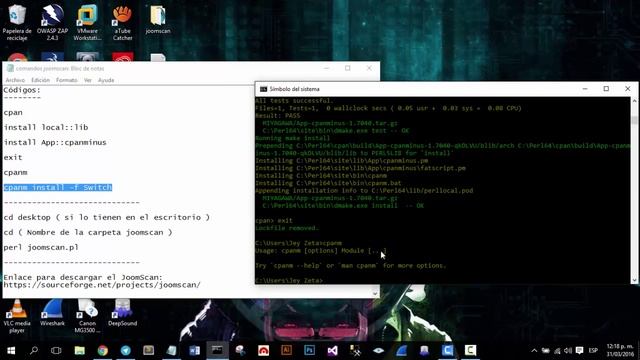640x360 pixels.
Task: Open Visual Studio from the taskbar
Action: (x=333, y=350)
